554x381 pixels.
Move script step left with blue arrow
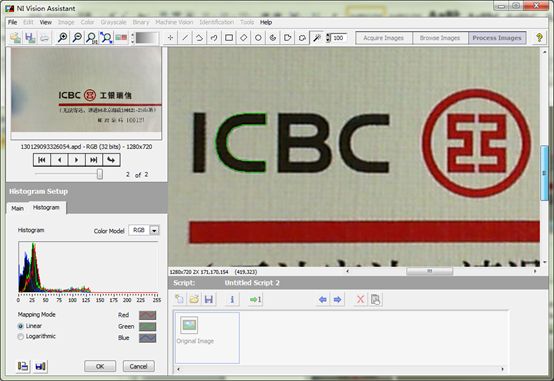pyautogui.click(x=323, y=299)
